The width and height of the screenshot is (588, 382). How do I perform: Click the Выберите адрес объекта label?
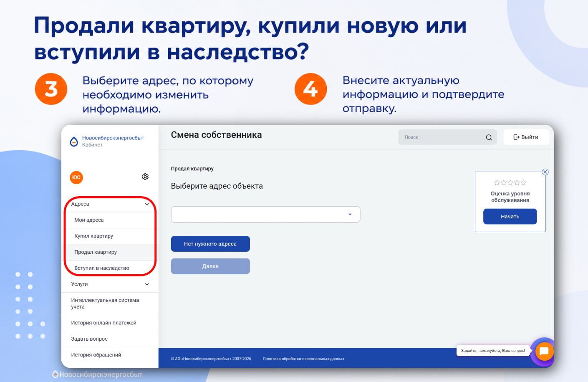tap(217, 186)
